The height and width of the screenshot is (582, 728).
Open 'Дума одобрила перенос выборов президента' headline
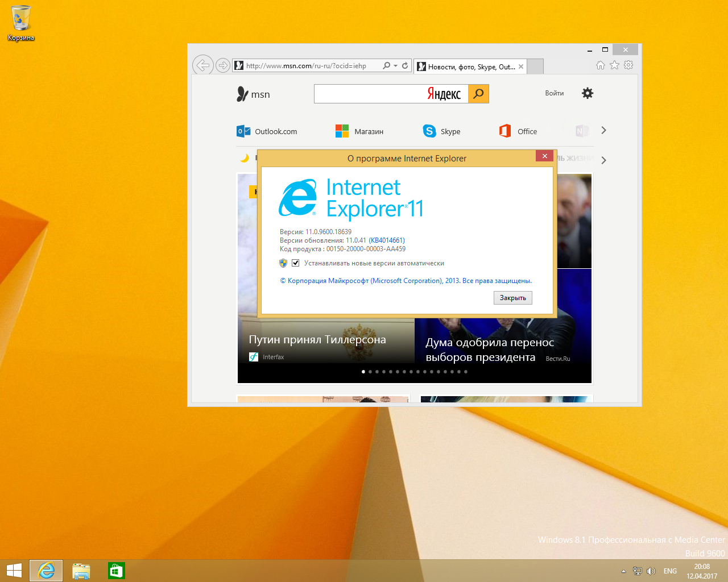click(x=489, y=350)
